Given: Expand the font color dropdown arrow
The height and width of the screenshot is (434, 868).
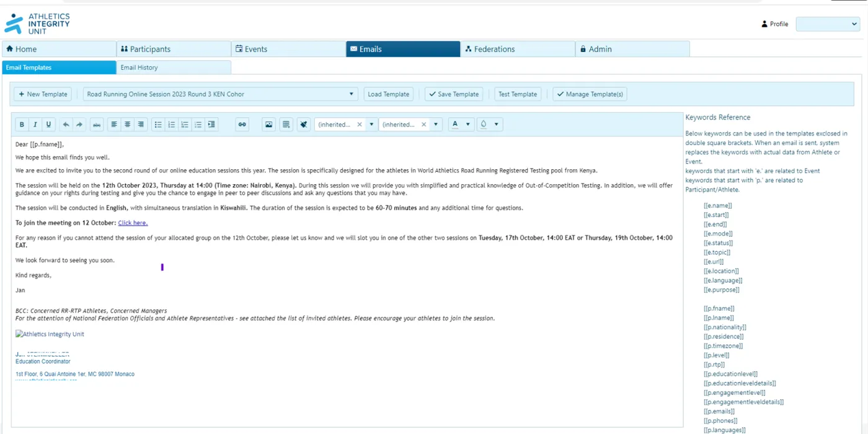Looking at the screenshot, I should tap(468, 125).
